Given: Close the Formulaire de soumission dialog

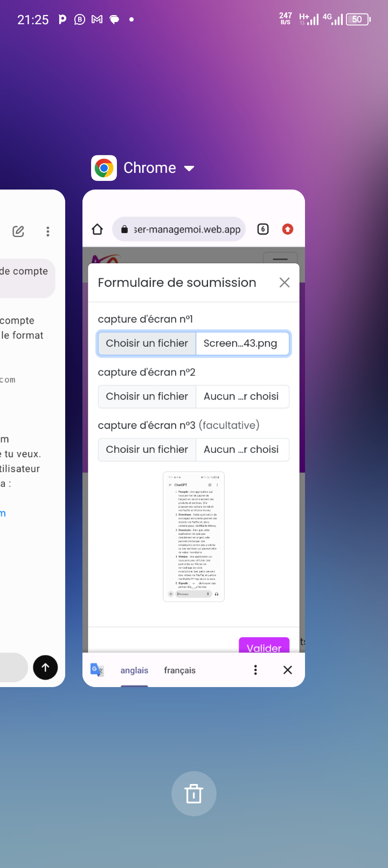Looking at the screenshot, I should (285, 283).
